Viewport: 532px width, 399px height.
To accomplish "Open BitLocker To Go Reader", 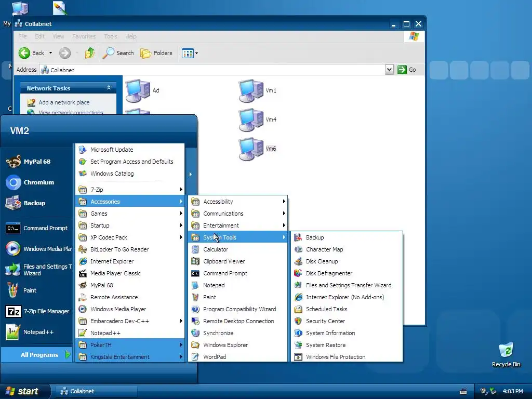I will click(x=130, y=249).
